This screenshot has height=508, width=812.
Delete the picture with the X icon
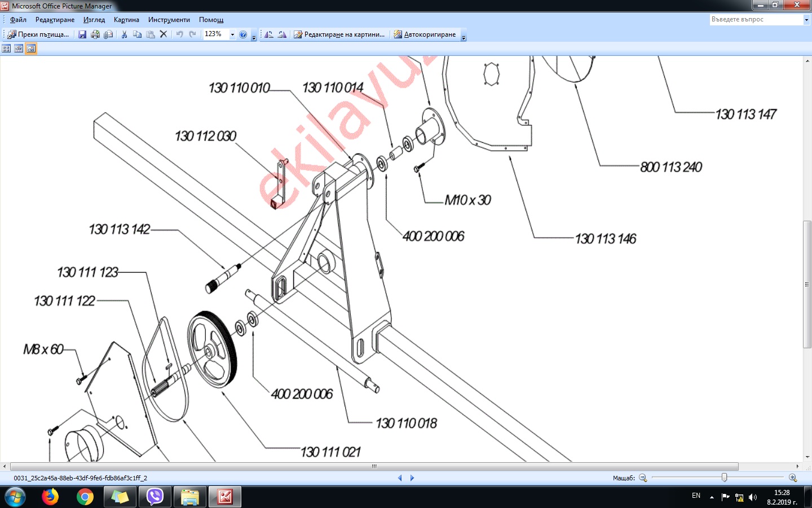point(164,34)
